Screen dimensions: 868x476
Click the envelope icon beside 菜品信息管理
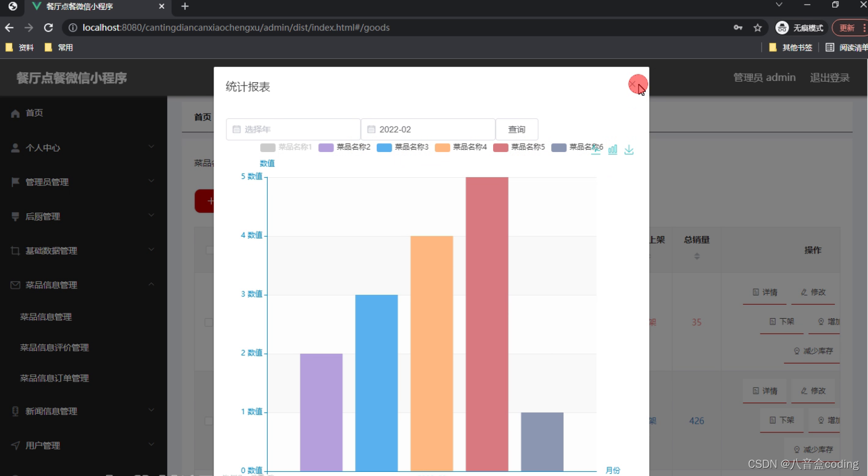coord(15,285)
